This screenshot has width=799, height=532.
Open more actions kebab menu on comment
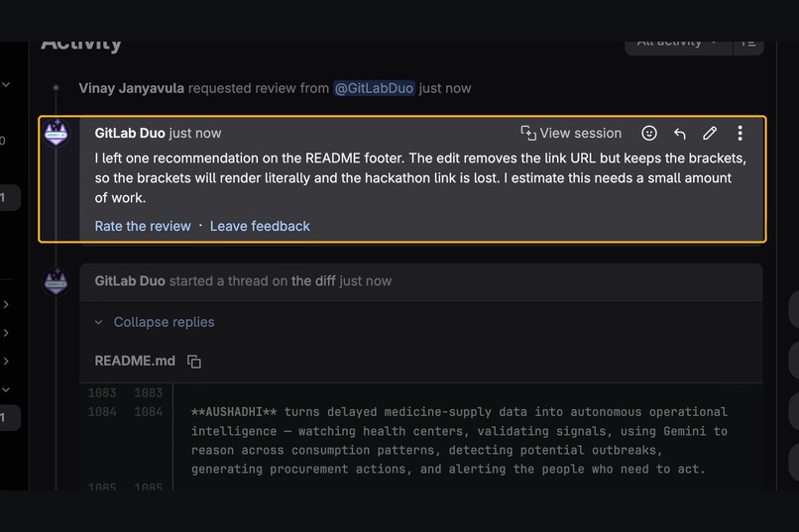tap(740, 134)
